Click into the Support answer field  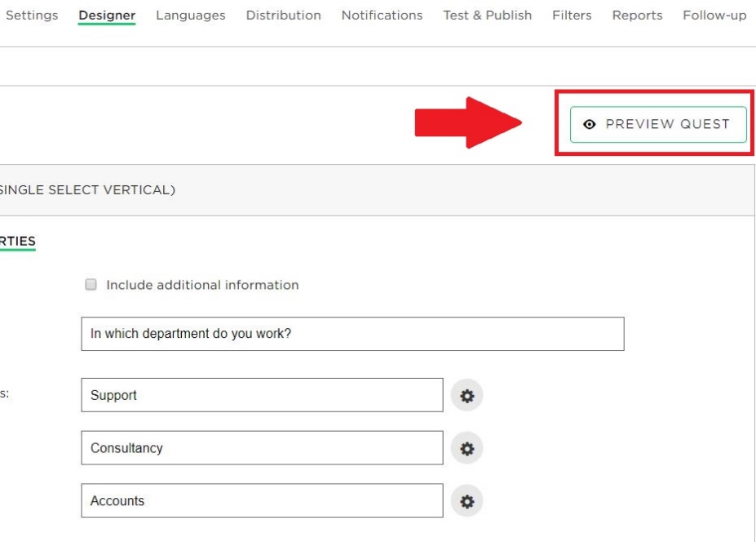[262, 395]
